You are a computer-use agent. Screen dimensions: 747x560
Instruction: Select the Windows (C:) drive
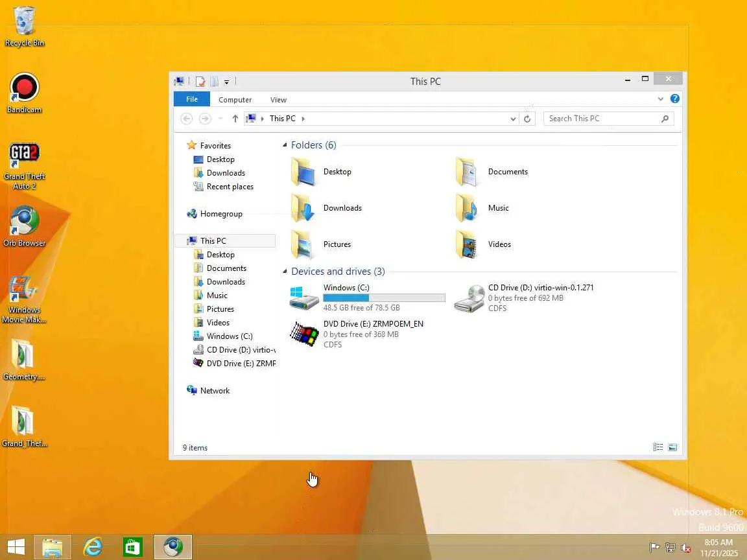pyautogui.click(x=368, y=297)
